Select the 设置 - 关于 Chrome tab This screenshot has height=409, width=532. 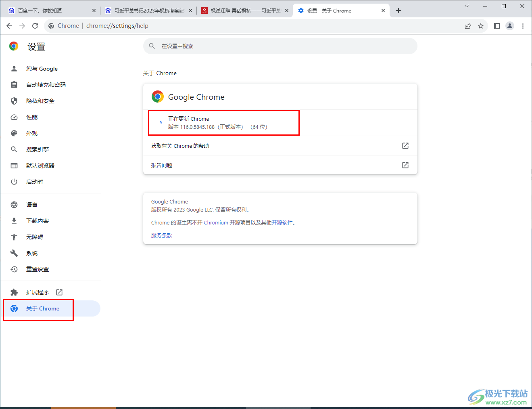coord(341,10)
